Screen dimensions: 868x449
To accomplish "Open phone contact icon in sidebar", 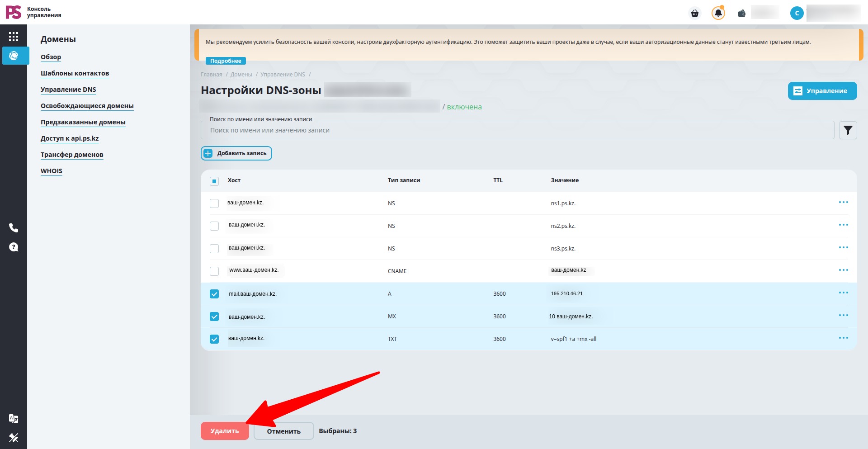I will (x=14, y=228).
